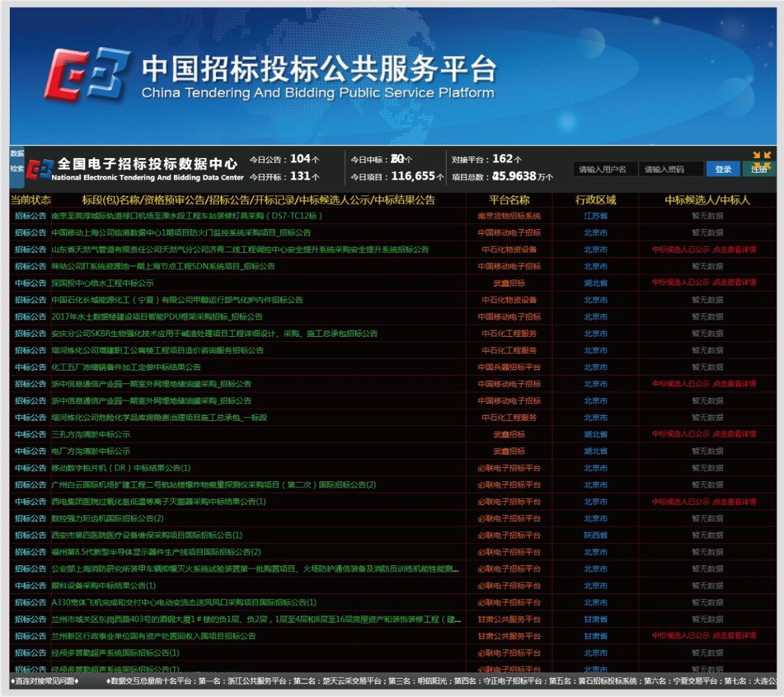Open 兰州市城关区东岗西路403号 notice
The height and width of the screenshot is (697, 784).
click(x=256, y=619)
